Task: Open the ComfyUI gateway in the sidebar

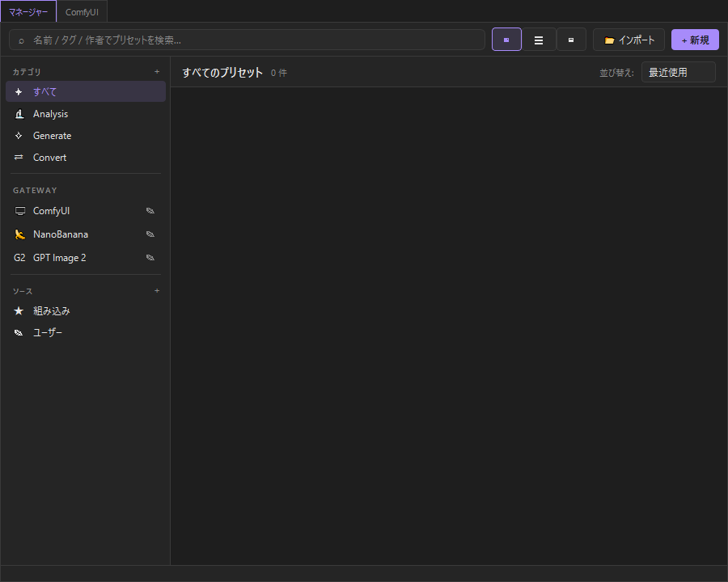Action: click(x=86, y=211)
